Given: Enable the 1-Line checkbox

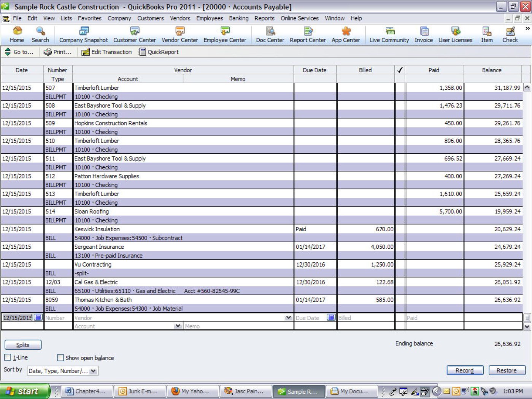Looking at the screenshot, I should tap(8, 357).
